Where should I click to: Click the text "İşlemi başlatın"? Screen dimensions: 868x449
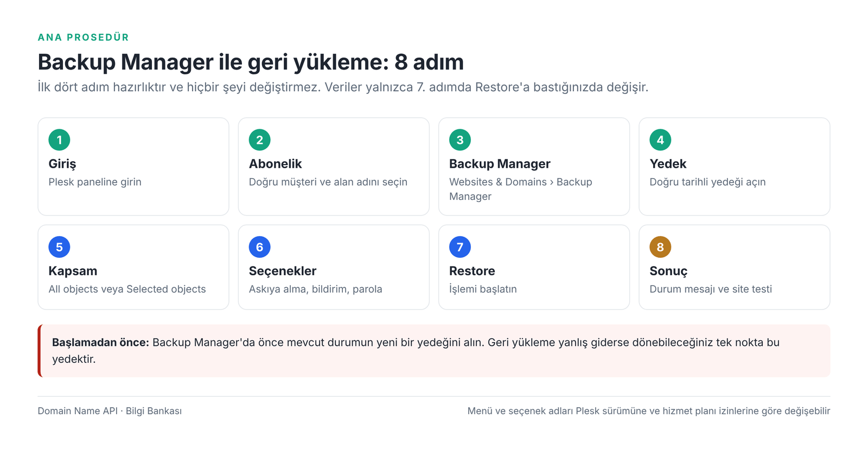(483, 289)
